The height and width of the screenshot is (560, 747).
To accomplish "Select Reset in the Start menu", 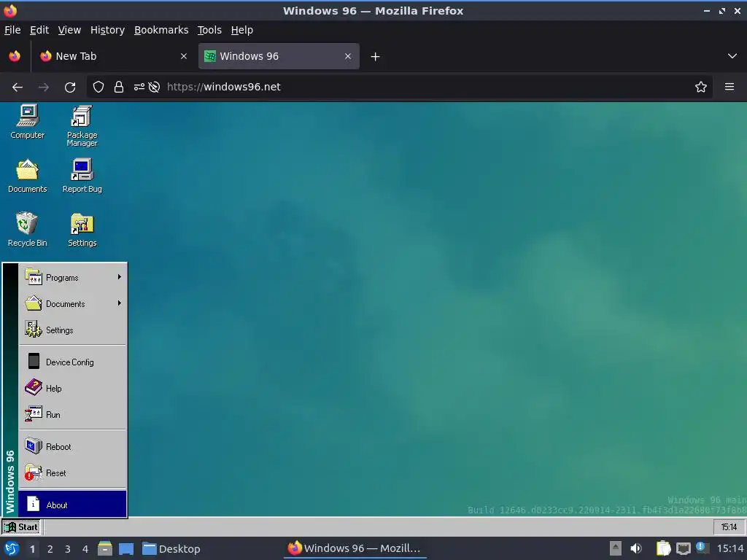I will [x=73, y=472].
